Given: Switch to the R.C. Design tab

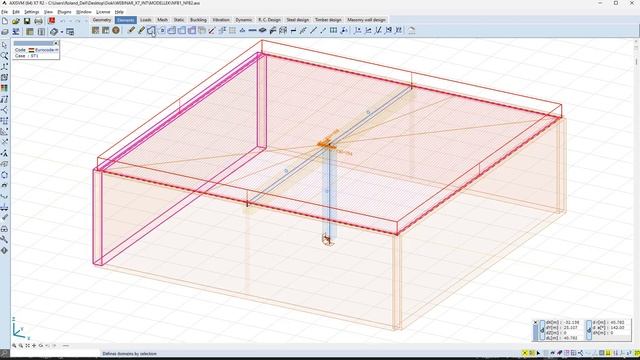Looking at the screenshot, I should point(269,20).
